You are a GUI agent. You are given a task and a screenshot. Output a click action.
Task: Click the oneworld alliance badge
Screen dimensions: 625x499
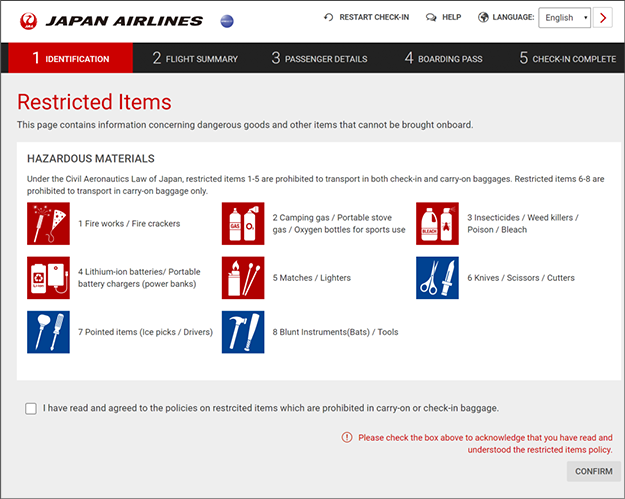(226, 20)
